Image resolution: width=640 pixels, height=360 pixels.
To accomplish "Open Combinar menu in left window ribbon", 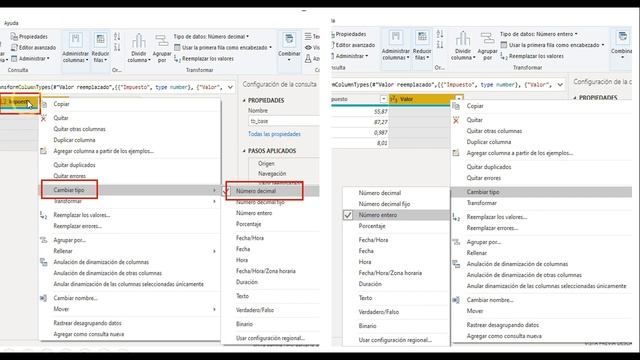I will pos(289,47).
